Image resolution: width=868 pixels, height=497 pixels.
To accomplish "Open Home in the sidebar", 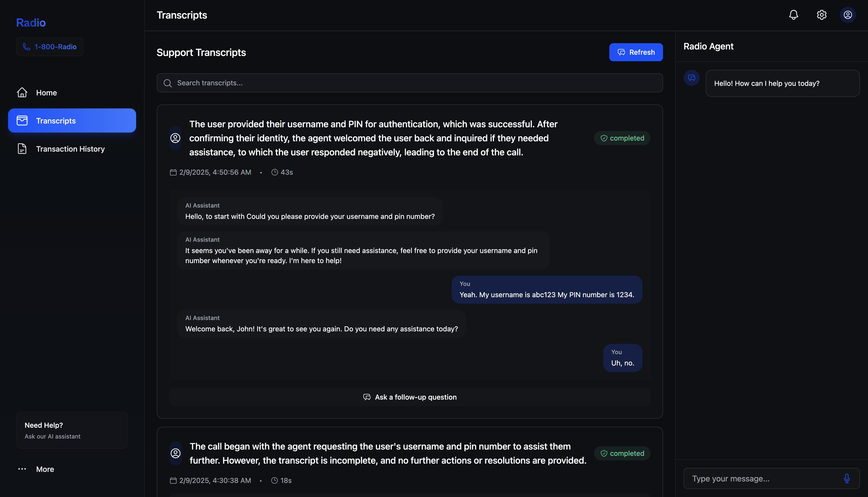I will point(46,93).
